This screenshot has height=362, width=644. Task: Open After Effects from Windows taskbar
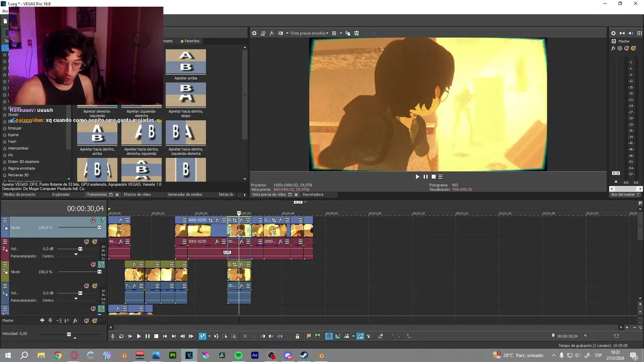tap(255, 355)
